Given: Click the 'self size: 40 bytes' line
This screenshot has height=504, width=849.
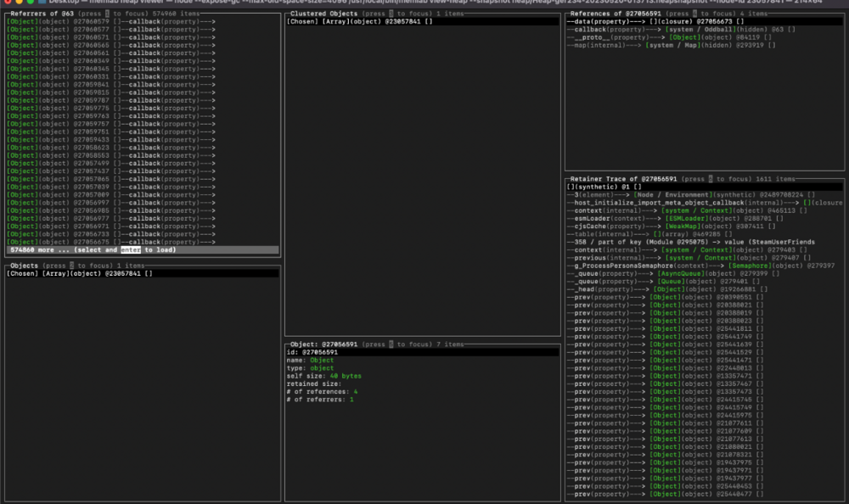Looking at the screenshot, I should (324, 375).
